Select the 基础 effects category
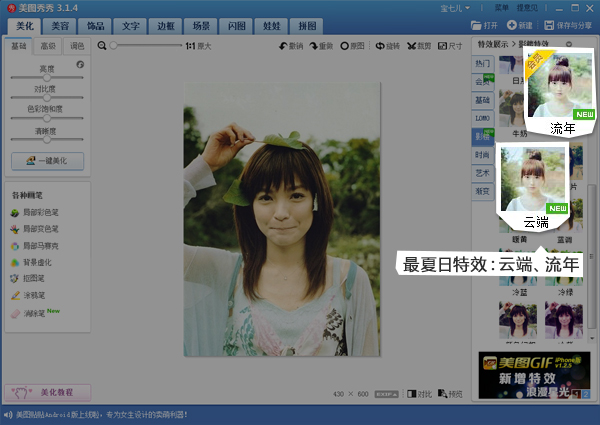 tap(483, 100)
